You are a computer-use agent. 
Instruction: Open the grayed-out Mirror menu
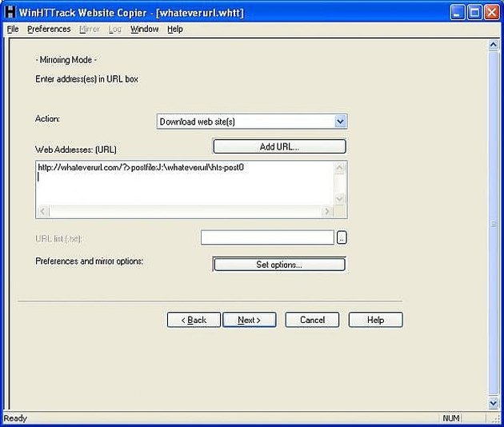[90, 29]
